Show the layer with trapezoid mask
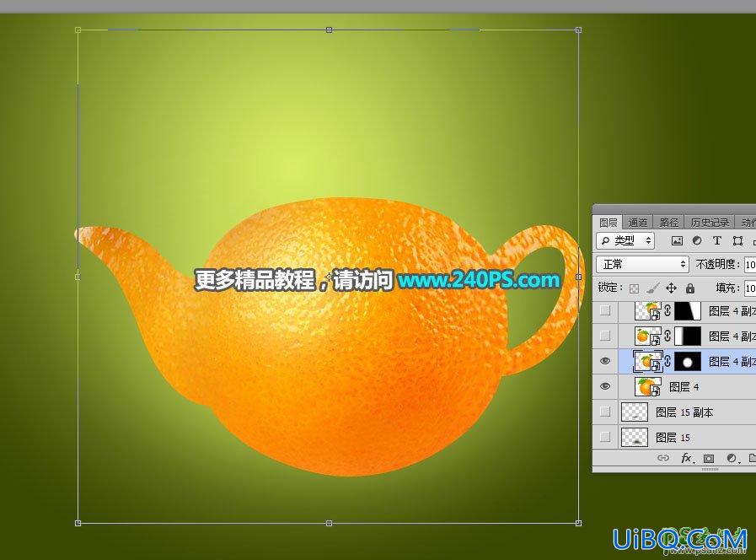756x560 pixels. (605, 310)
